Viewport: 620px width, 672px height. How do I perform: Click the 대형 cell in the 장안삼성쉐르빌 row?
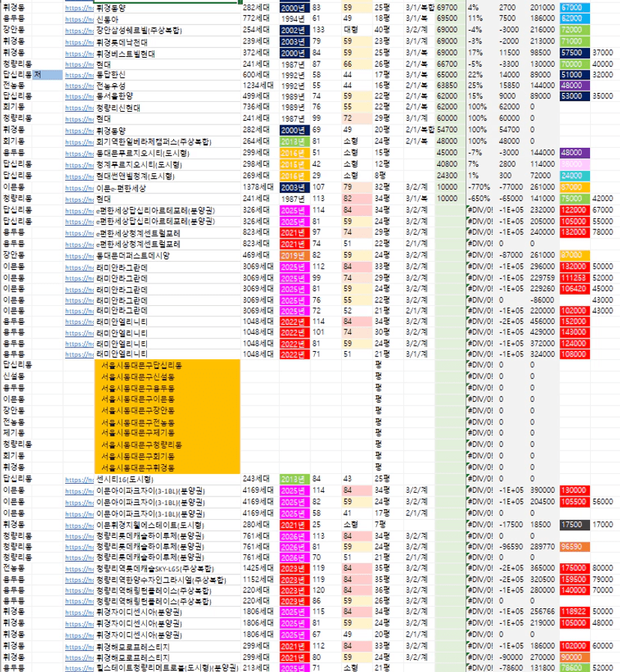357,30
